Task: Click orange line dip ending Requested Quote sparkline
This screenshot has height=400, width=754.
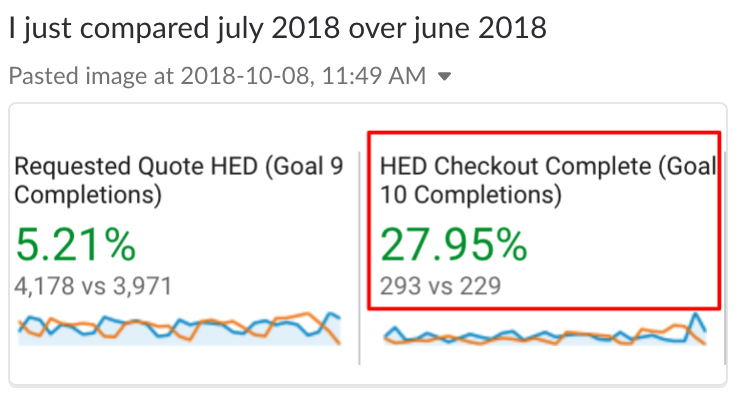Action: 340,343
